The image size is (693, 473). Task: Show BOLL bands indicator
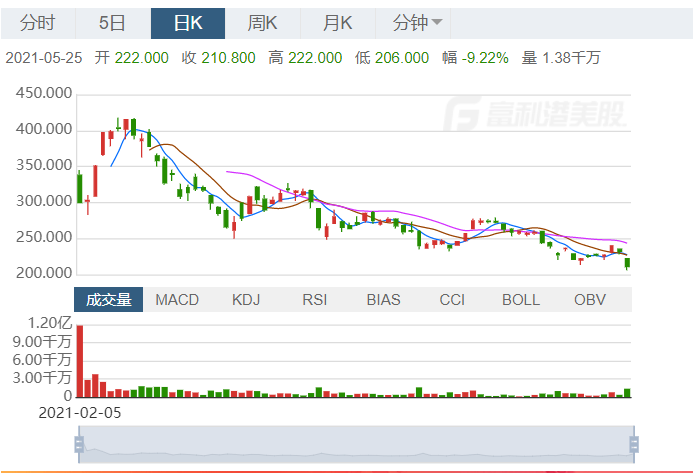point(521,299)
